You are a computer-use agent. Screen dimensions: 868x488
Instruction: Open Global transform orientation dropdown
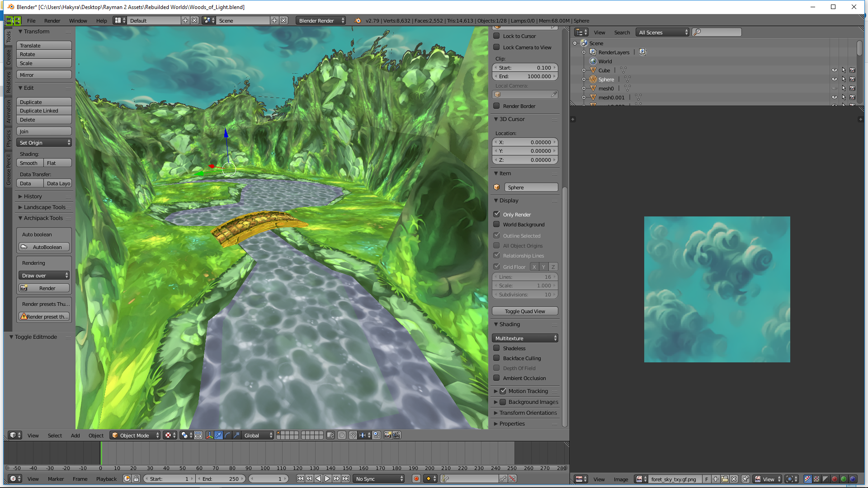[x=258, y=435]
